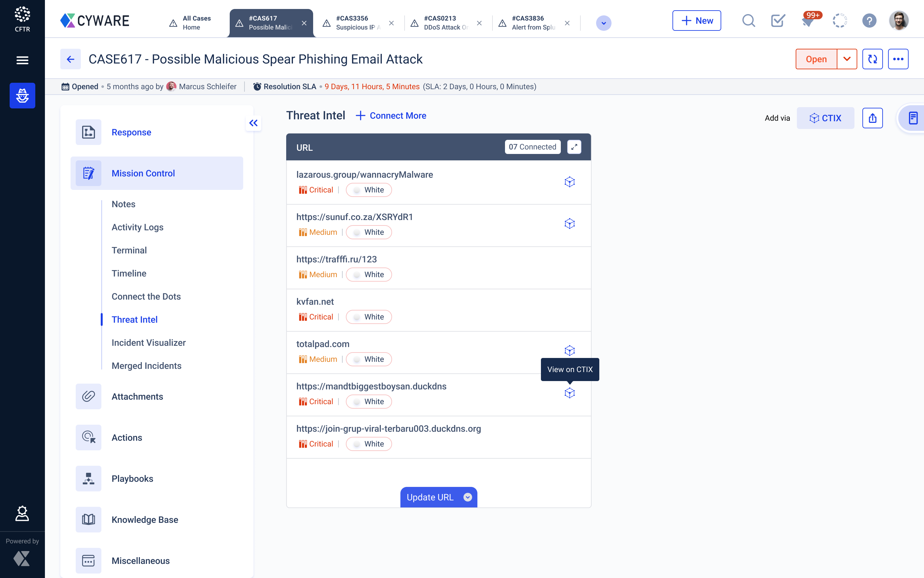
Task: Show more open case tabs dropdown
Action: point(603,23)
